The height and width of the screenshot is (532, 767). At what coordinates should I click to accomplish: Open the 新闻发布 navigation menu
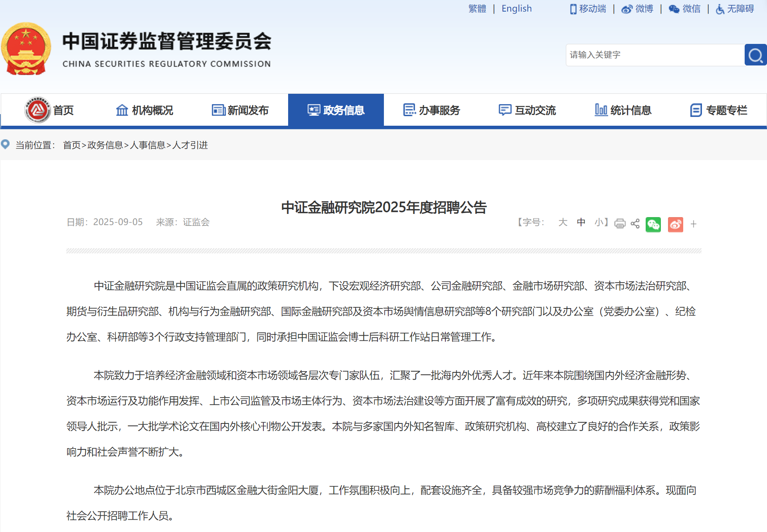pyautogui.click(x=240, y=110)
